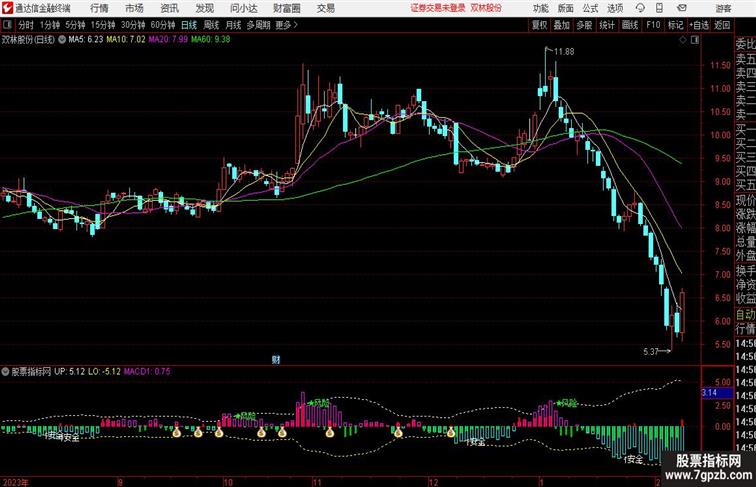This screenshot has height=487, width=756.
Task: Open the 多周期 multi-period tab
Action: pos(258,25)
